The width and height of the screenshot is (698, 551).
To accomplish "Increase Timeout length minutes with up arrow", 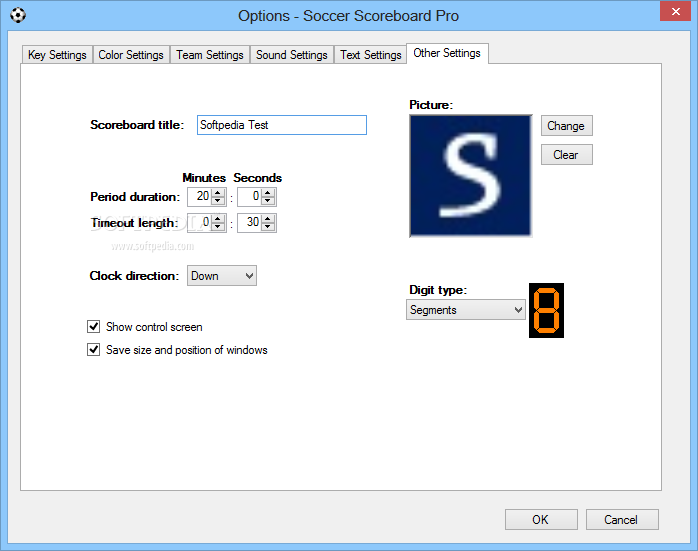I will (x=218, y=219).
